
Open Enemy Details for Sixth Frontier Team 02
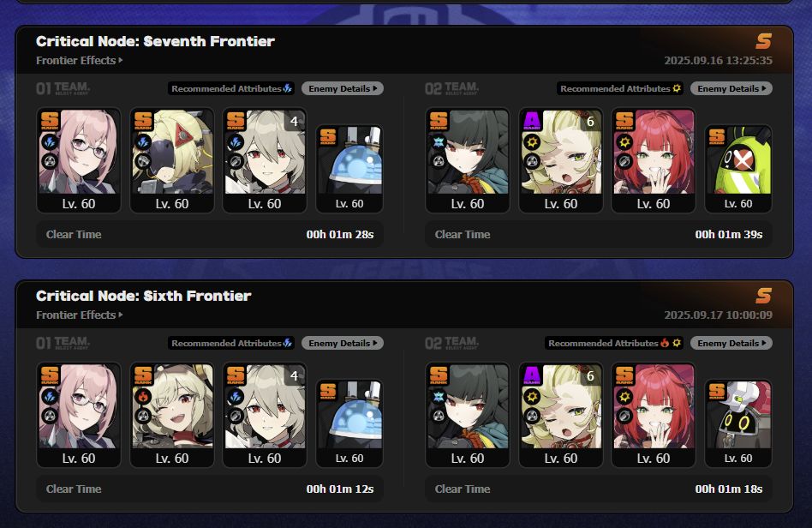coord(731,343)
